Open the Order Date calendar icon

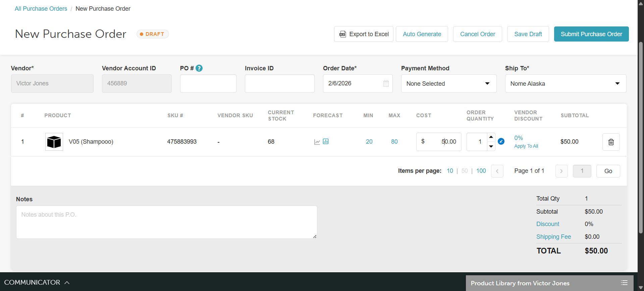[386, 83]
